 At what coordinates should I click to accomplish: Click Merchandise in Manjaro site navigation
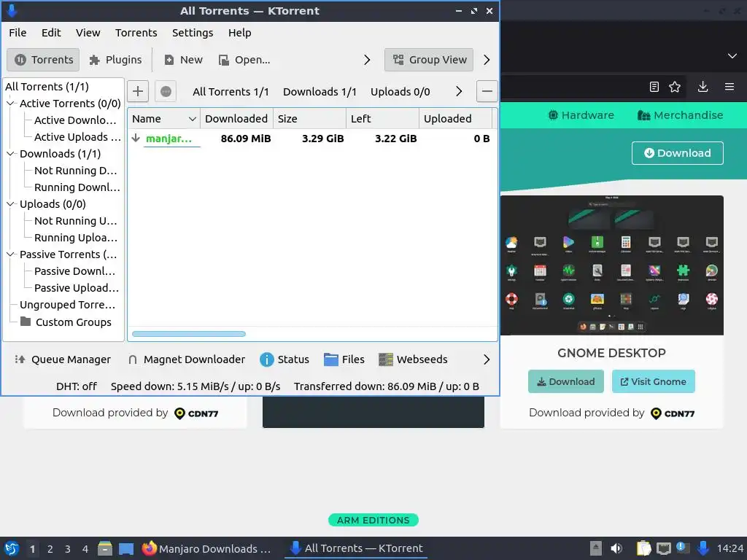681,115
